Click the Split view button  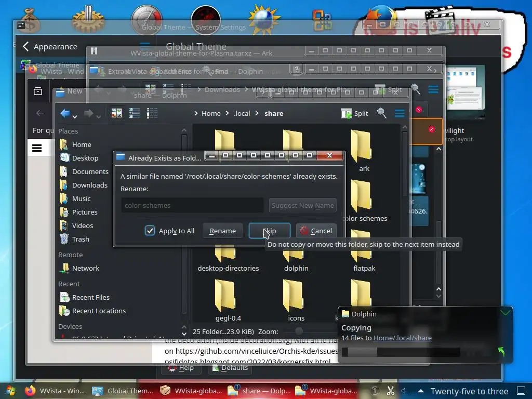(x=354, y=113)
